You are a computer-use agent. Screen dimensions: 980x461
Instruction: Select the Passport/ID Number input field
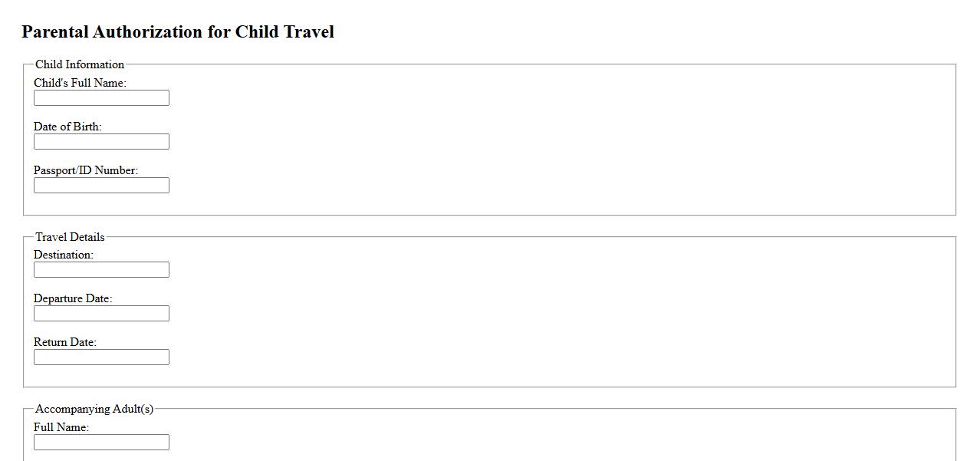click(x=101, y=186)
